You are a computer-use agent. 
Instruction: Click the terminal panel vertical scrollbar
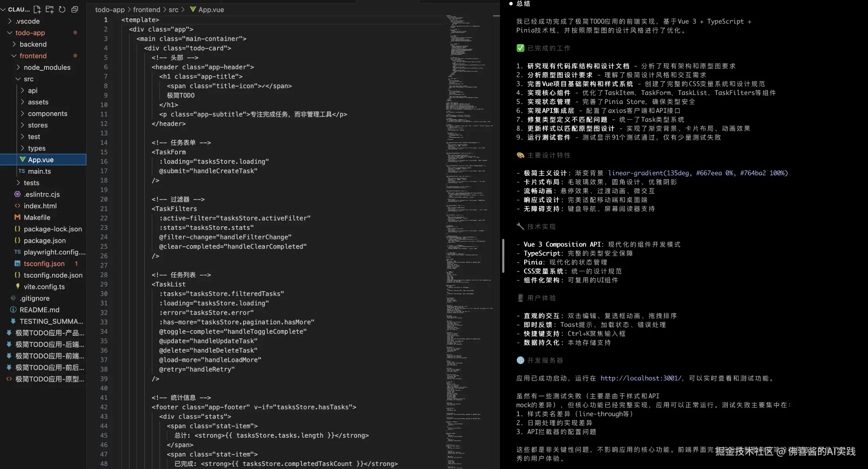click(x=503, y=256)
